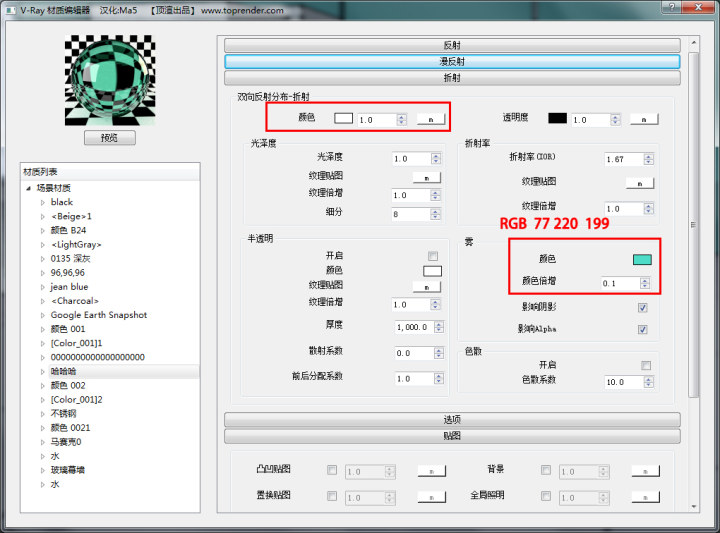Enable the 色散 开启 checkbox

tap(646, 365)
